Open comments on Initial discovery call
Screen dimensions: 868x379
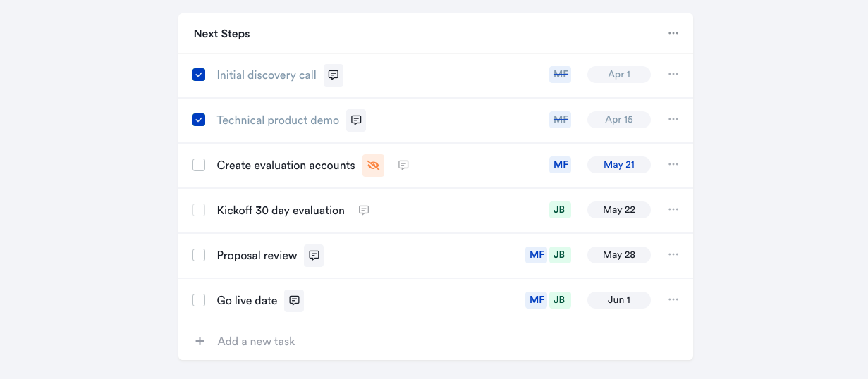334,75
